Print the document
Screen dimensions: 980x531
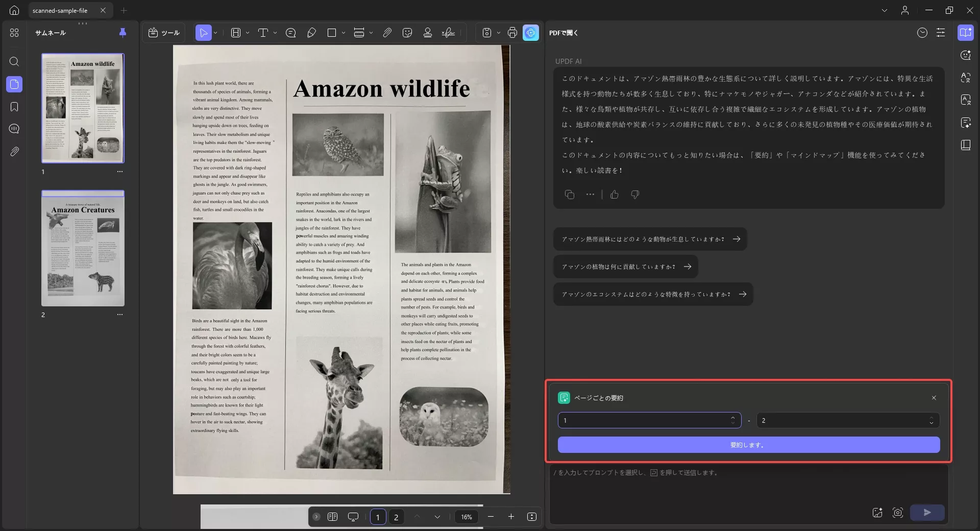click(512, 33)
